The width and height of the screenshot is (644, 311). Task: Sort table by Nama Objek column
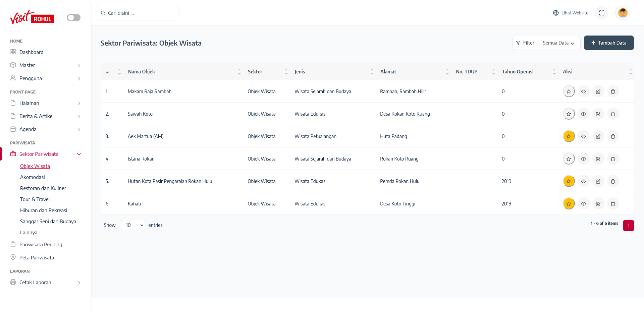[x=141, y=72]
